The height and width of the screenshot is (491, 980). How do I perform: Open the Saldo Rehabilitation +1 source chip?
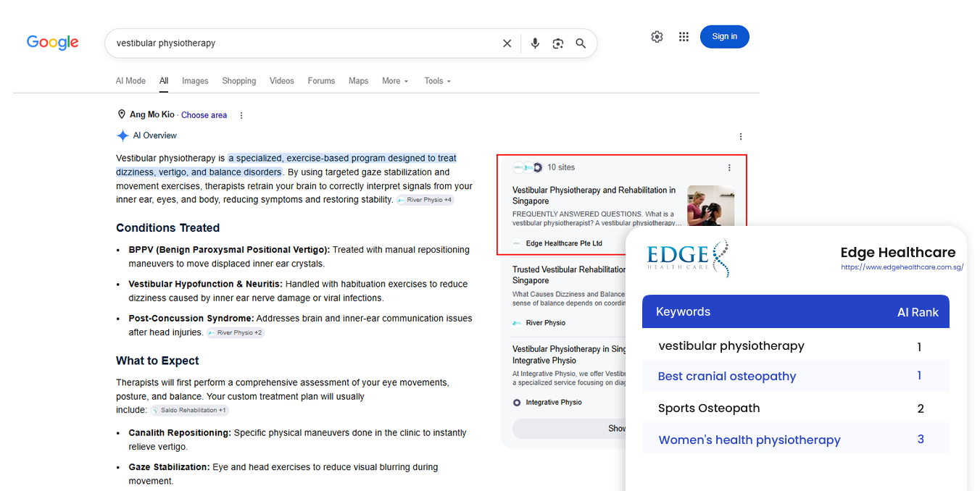(x=189, y=411)
